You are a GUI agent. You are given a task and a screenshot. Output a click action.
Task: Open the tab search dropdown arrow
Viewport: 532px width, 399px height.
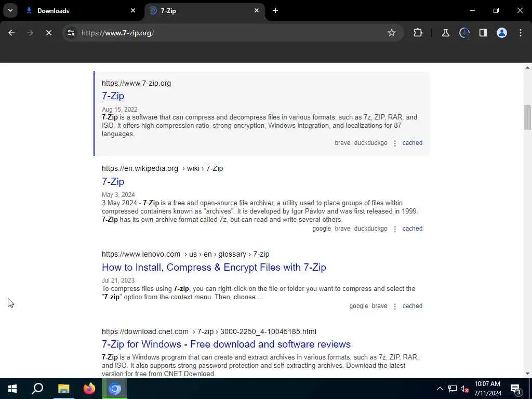point(10,10)
